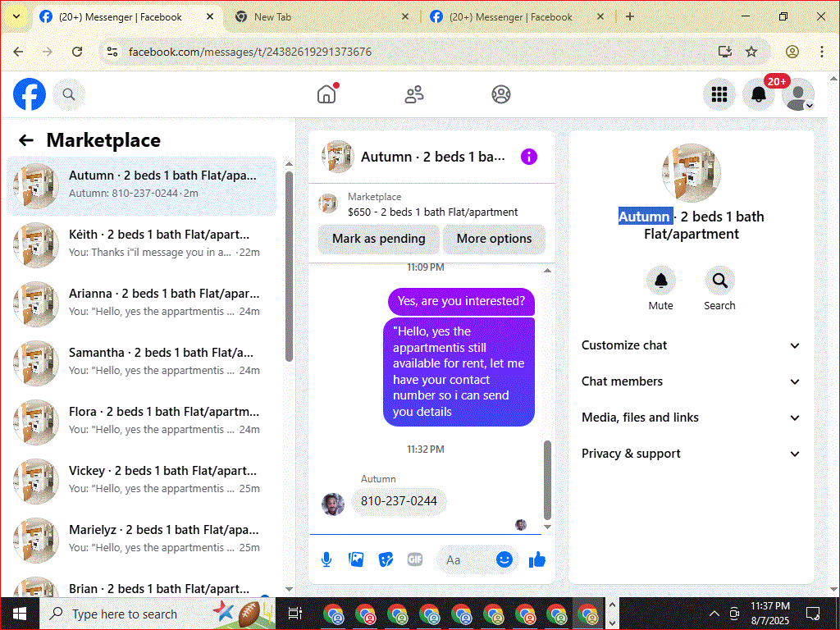Open Flora's conversation in the list
The height and width of the screenshot is (630, 840).
pos(141,422)
